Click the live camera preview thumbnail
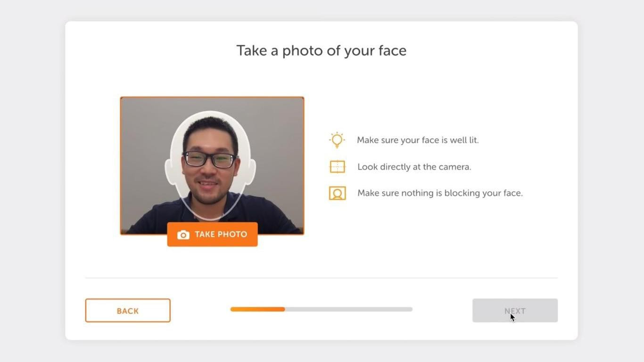 tap(212, 165)
